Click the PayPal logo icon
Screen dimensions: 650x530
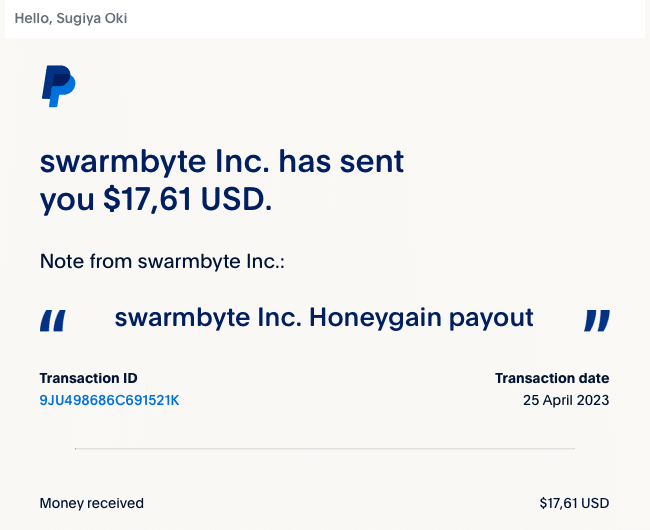[58, 86]
